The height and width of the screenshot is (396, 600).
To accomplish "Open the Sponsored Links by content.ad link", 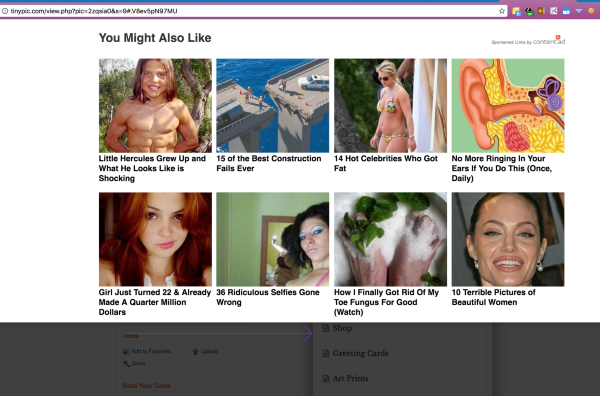I will (x=528, y=41).
